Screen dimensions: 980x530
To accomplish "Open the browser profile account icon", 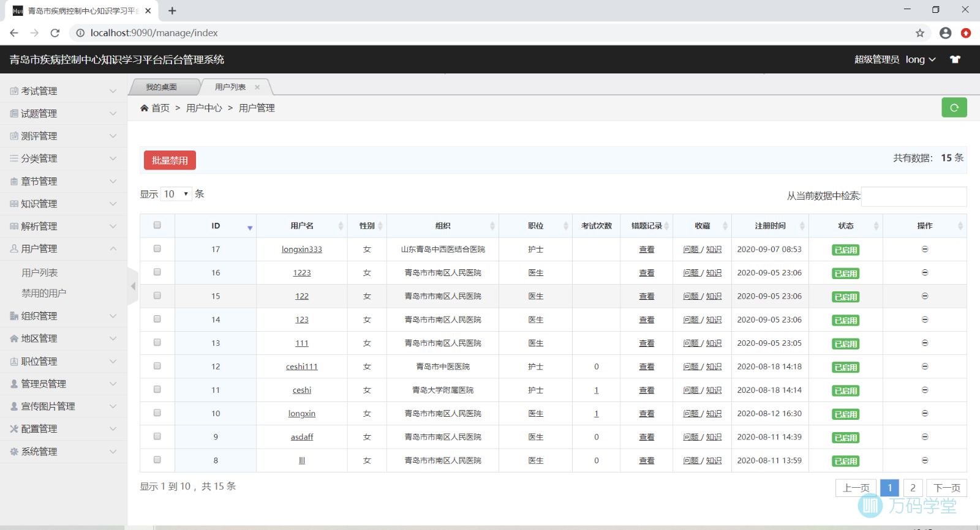I will tap(945, 33).
